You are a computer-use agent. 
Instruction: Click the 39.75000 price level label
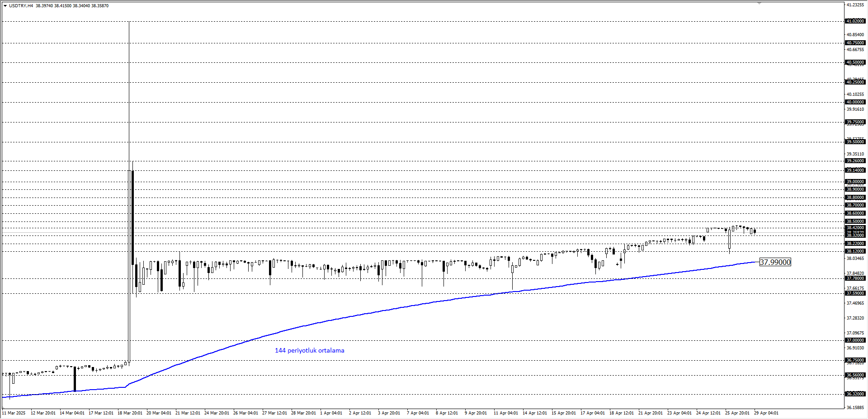855,122
